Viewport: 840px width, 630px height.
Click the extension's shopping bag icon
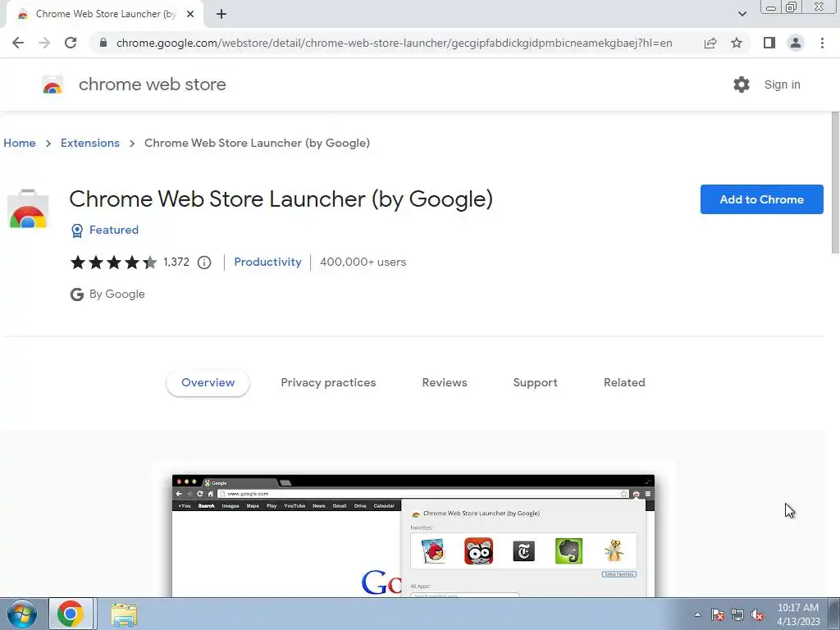point(28,209)
